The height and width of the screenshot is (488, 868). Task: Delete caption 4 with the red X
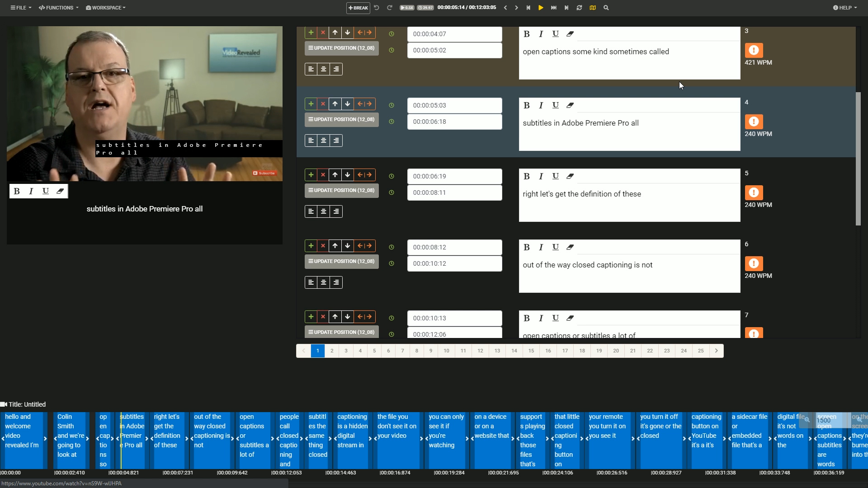click(323, 104)
